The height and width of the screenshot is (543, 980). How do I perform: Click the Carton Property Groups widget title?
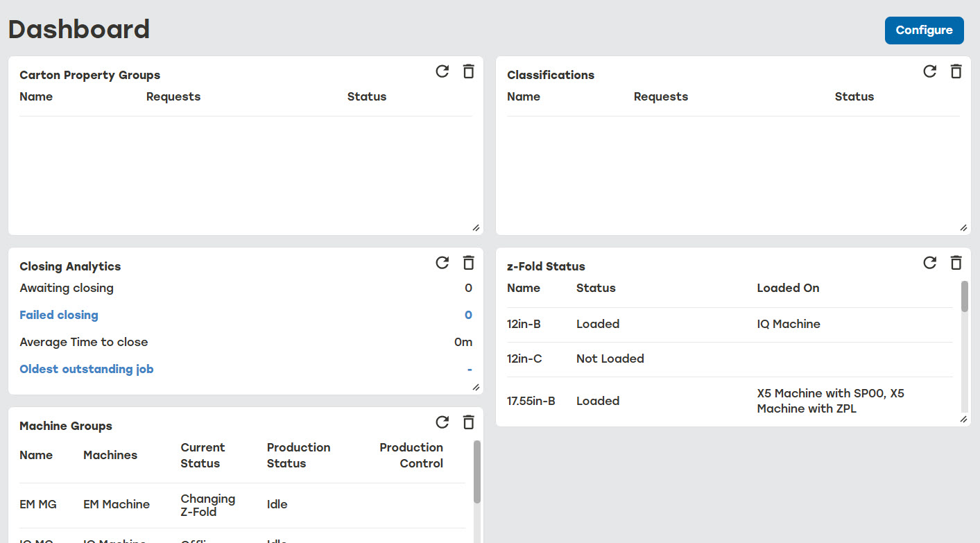[89, 75]
